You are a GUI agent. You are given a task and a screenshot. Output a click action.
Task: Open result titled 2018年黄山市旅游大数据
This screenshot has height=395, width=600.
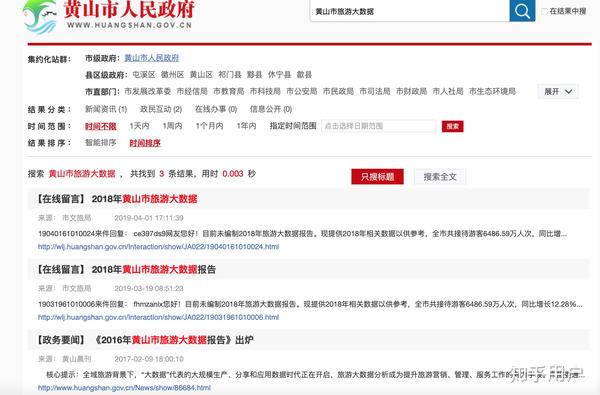(x=144, y=199)
